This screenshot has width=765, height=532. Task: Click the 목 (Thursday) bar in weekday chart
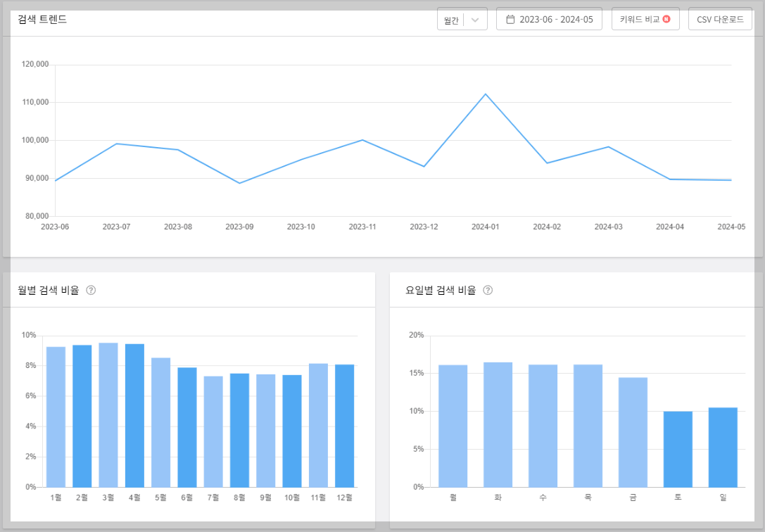pyautogui.click(x=588, y=426)
